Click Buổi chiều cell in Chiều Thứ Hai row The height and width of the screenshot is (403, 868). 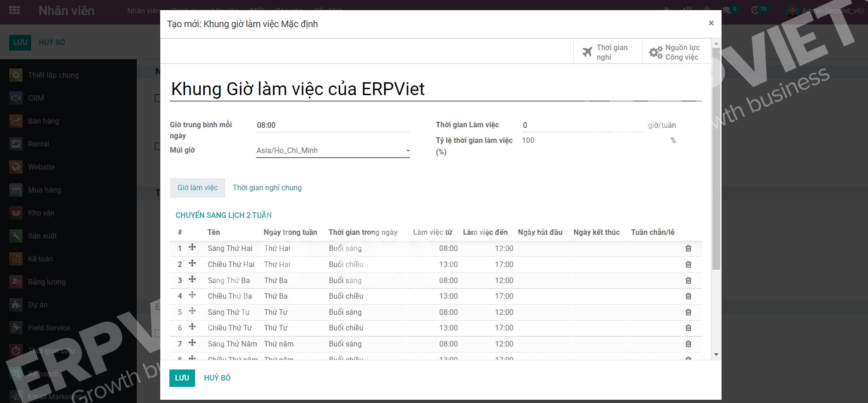tap(346, 264)
